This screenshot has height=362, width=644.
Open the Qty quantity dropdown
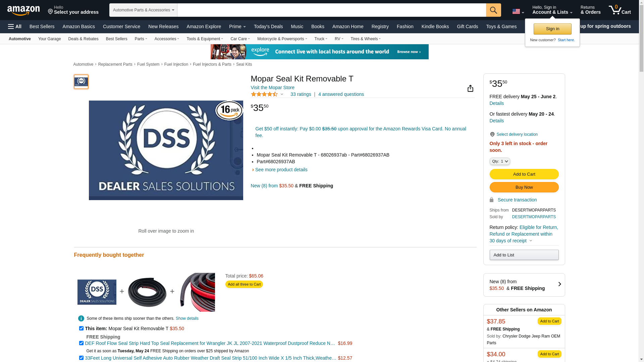pyautogui.click(x=500, y=161)
